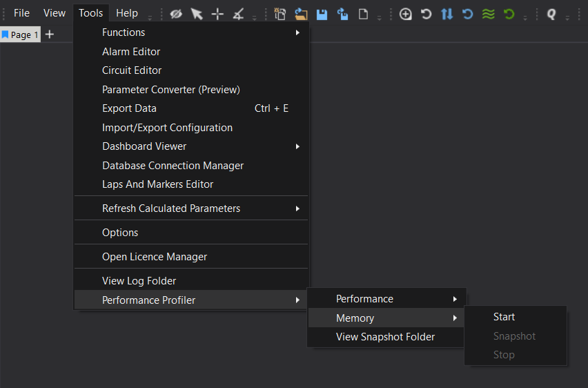
Task: Click the circled plus icon
Action: pyautogui.click(x=406, y=14)
